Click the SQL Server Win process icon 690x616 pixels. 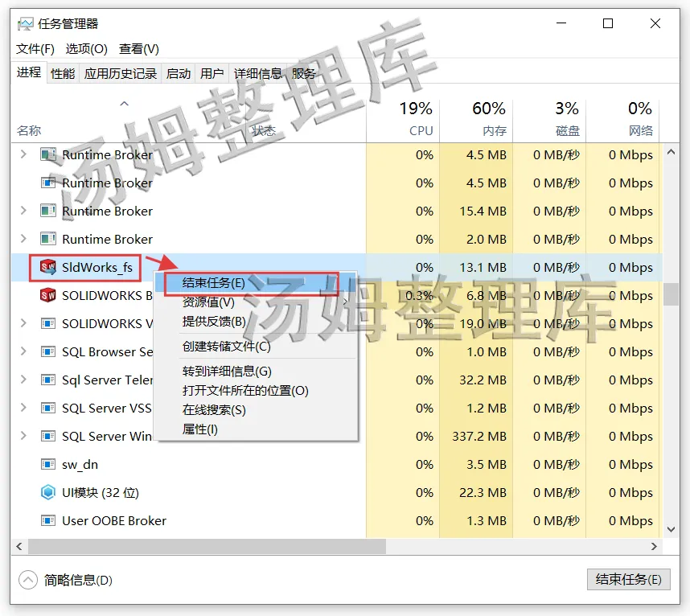click(x=48, y=436)
